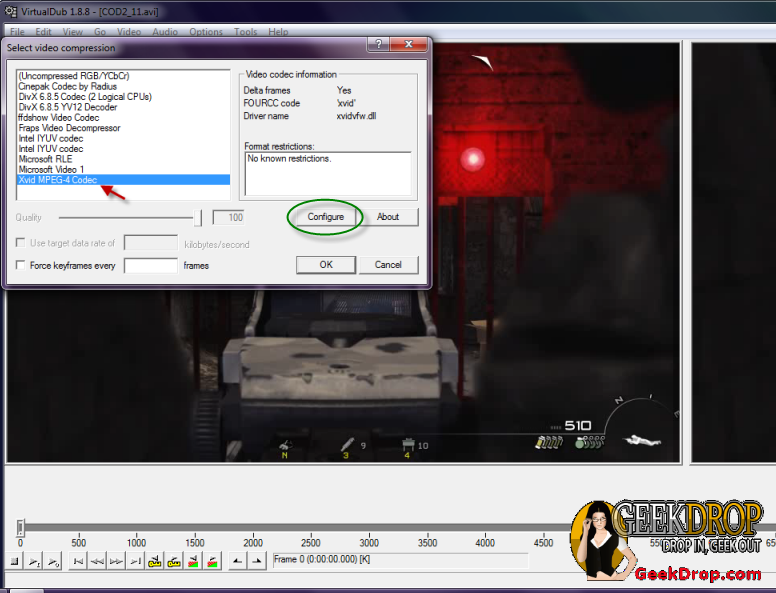Click the Stop playback button

(15, 562)
